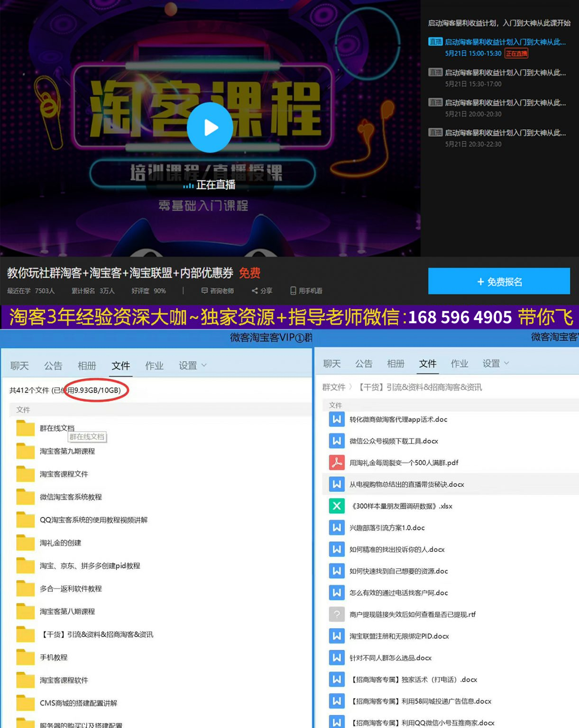
Task: Switch to 聊天 tab in left window
Action: coord(19,365)
